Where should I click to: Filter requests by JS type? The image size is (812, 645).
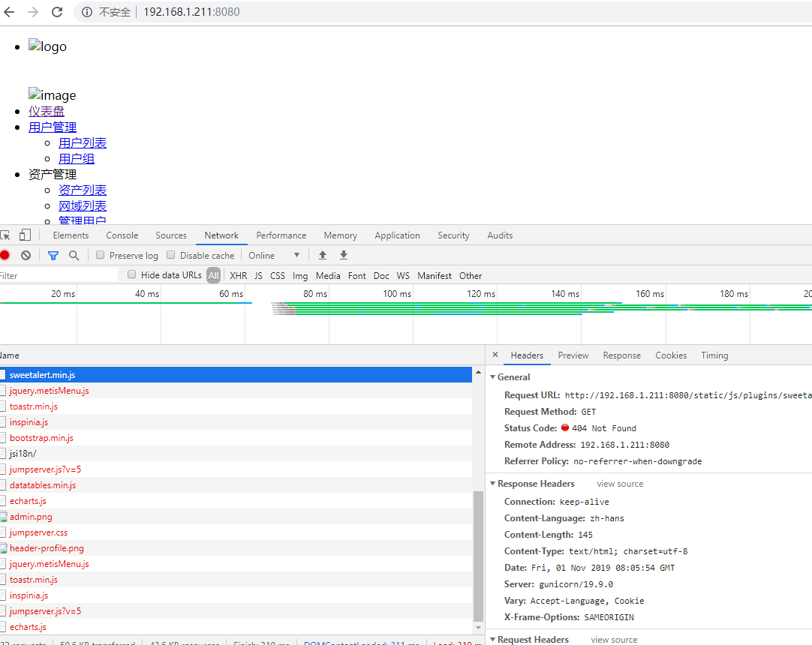[258, 276]
